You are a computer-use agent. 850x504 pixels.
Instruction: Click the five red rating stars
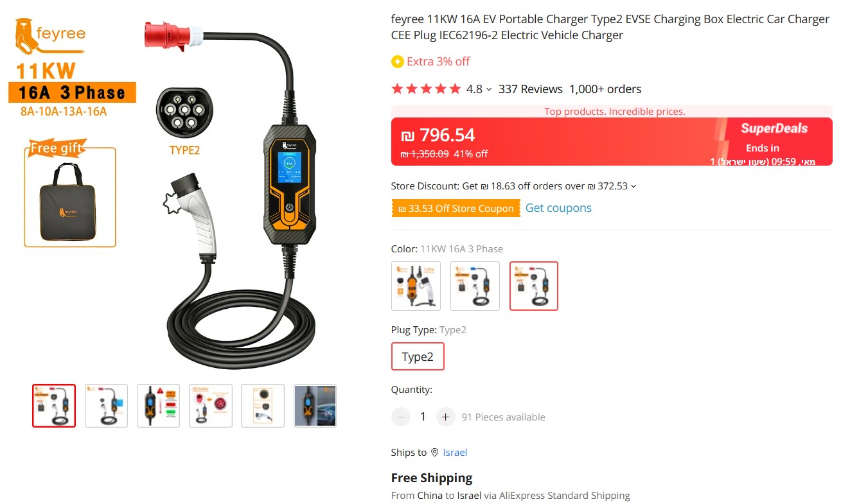coord(426,89)
